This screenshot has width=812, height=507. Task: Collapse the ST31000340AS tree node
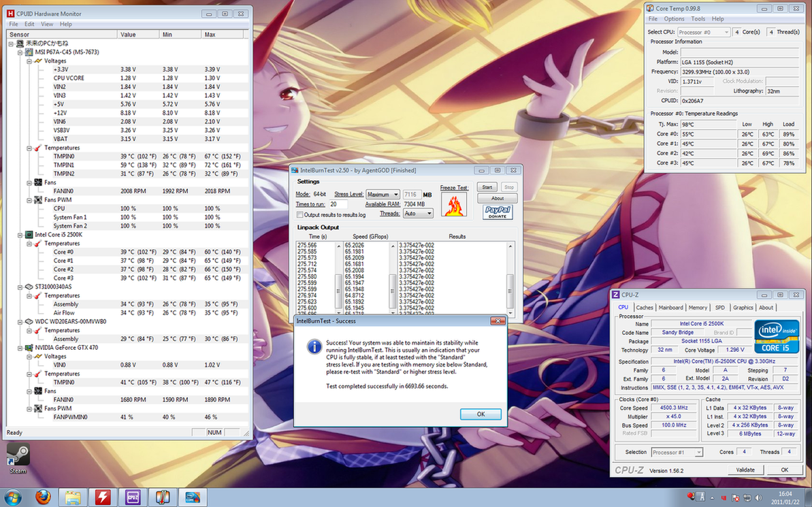click(x=20, y=287)
